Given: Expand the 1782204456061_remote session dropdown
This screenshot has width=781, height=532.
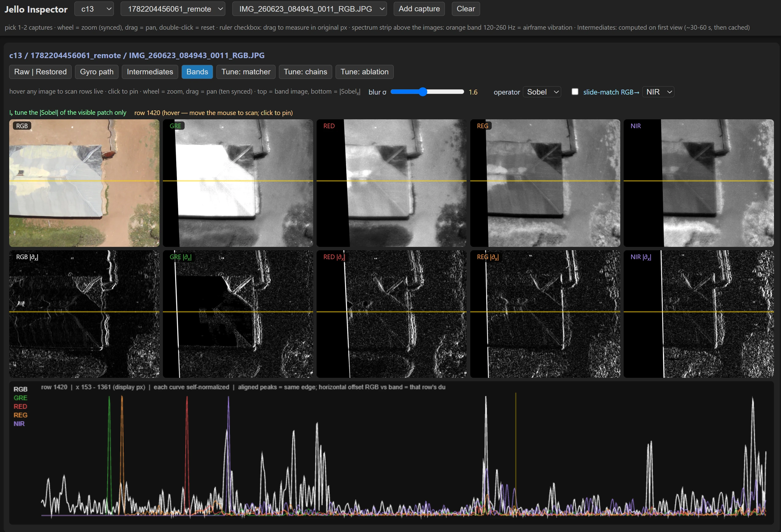Looking at the screenshot, I should point(173,9).
